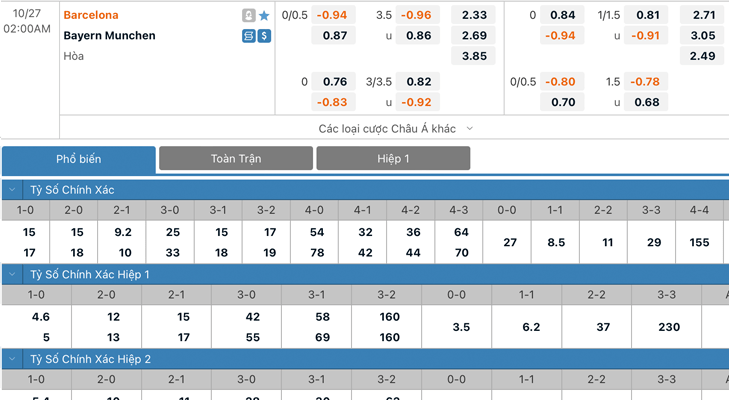Select first half under odds 0.68

646,102
